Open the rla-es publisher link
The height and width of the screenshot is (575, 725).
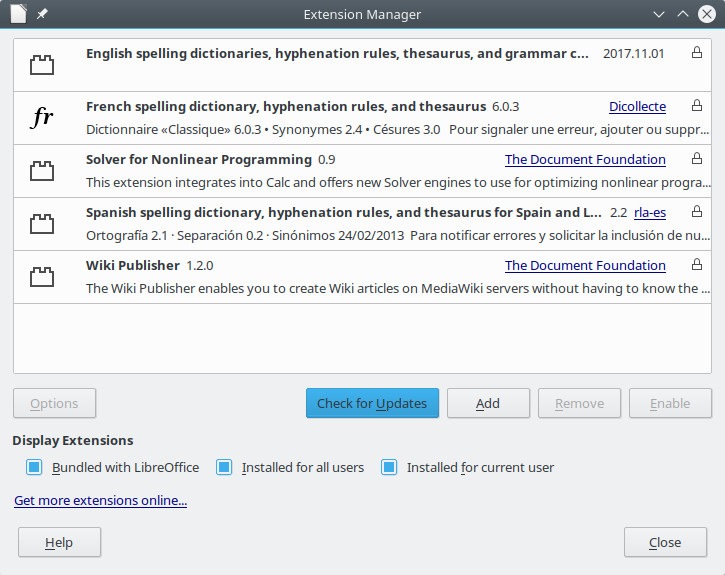[649, 212]
